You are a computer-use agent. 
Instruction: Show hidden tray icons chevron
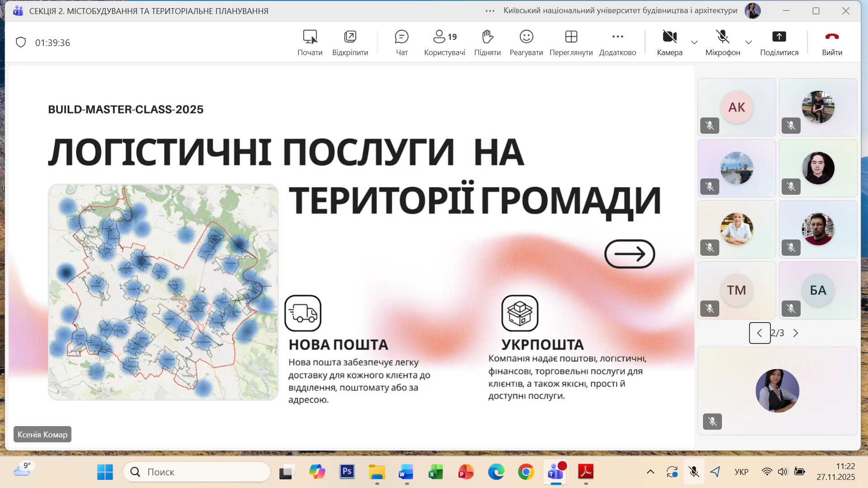[650, 472]
